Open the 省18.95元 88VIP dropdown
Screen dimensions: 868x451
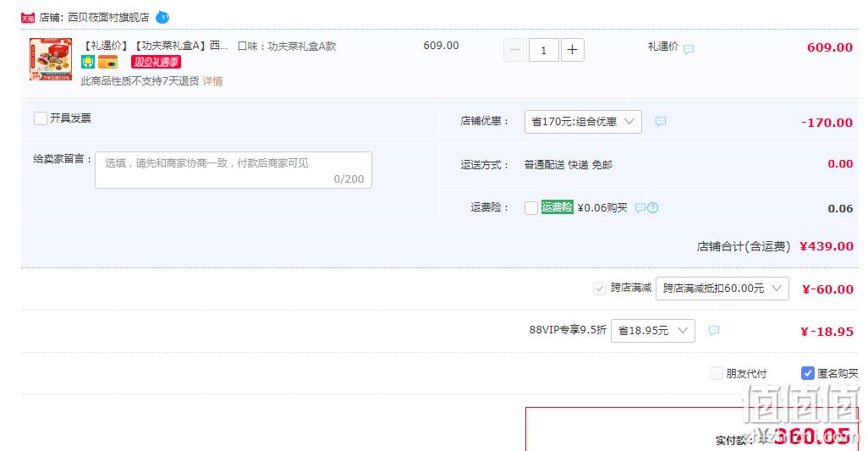652,331
